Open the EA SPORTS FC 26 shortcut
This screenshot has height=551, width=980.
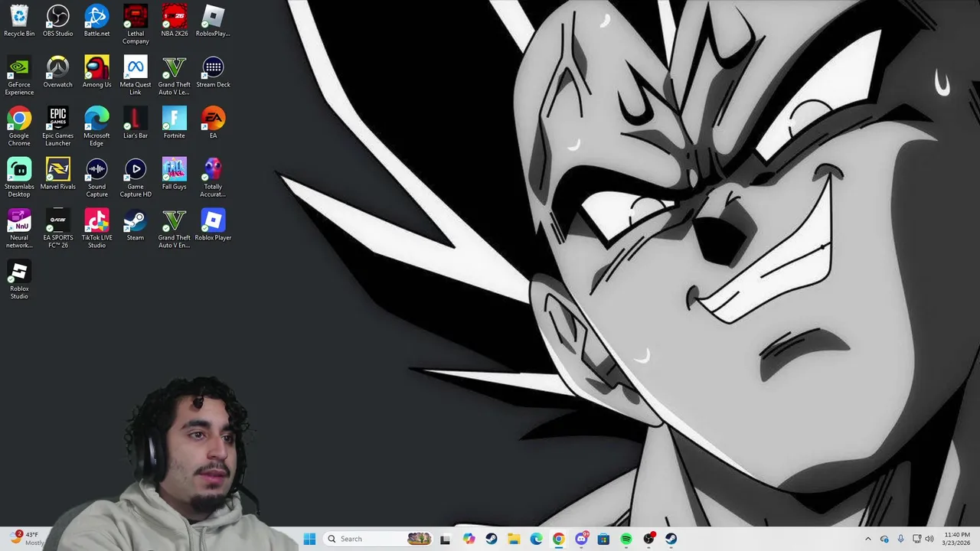[x=58, y=229]
